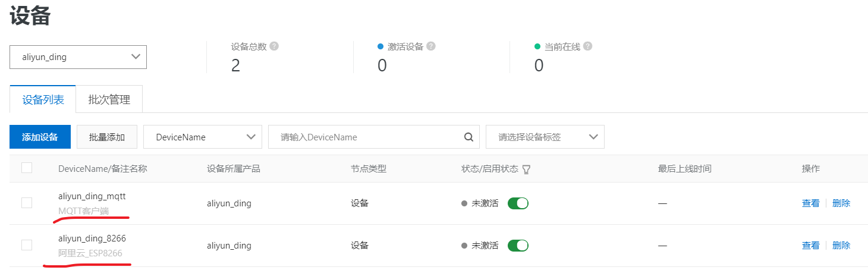This screenshot has height=270, width=868.
Task: Check the select-all checkbox in table header
Action: tap(27, 168)
